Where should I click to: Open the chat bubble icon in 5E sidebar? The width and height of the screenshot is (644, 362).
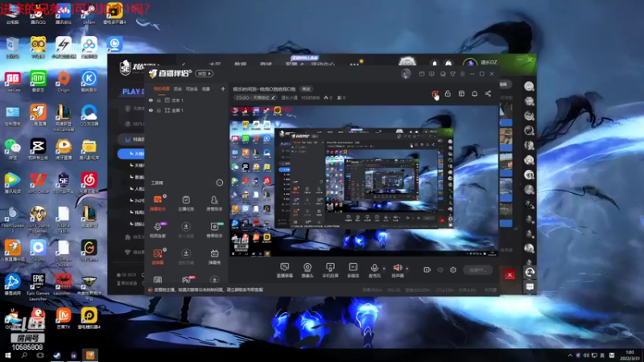pos(530,286)
